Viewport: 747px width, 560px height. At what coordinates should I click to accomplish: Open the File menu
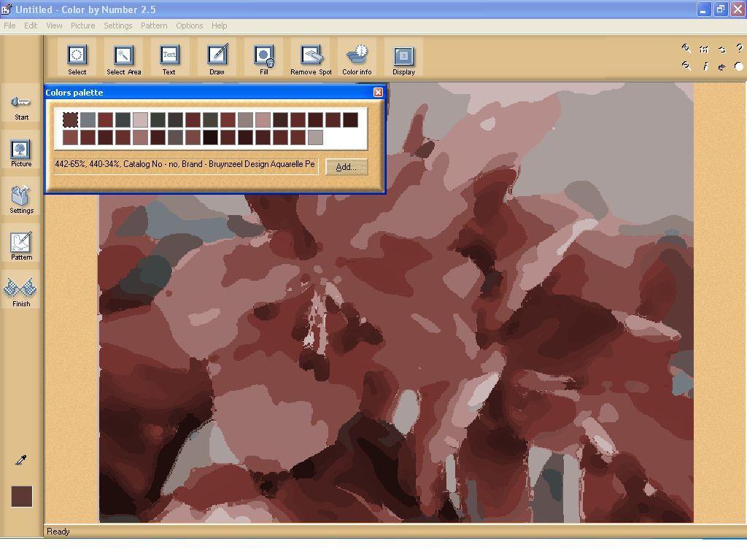coord(9,26)
